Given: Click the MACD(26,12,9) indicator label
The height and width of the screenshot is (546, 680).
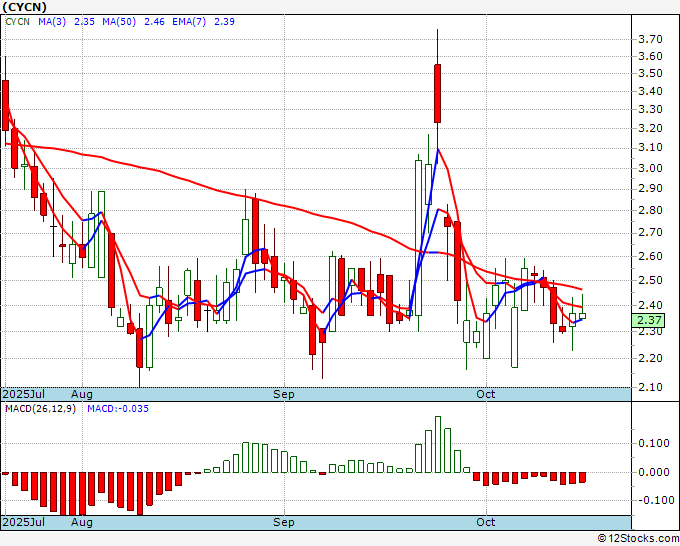Looking at the screenshot, I should tap(40, 409).
